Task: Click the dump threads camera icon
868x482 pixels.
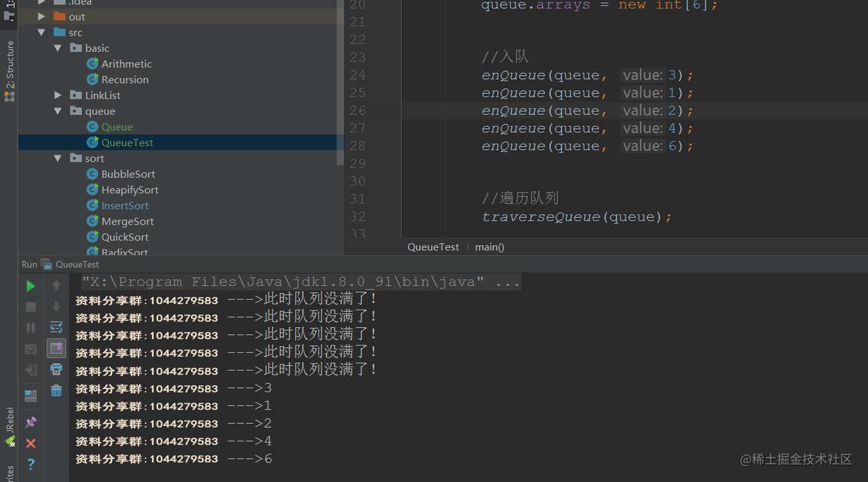Action: (x=31, y=349)
